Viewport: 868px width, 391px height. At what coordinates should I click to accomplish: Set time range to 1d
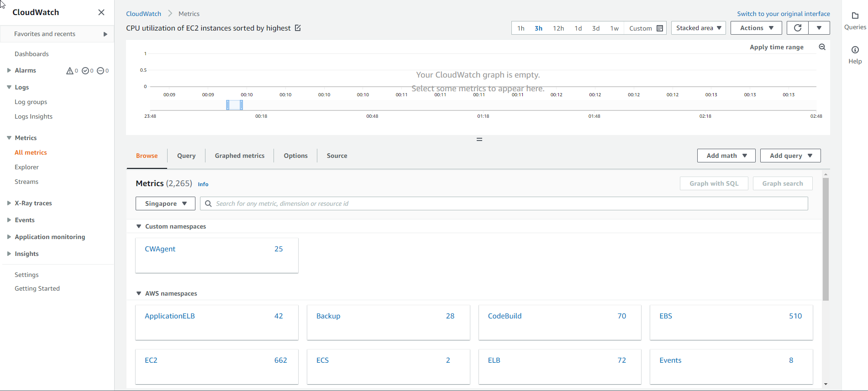point(578,28)
